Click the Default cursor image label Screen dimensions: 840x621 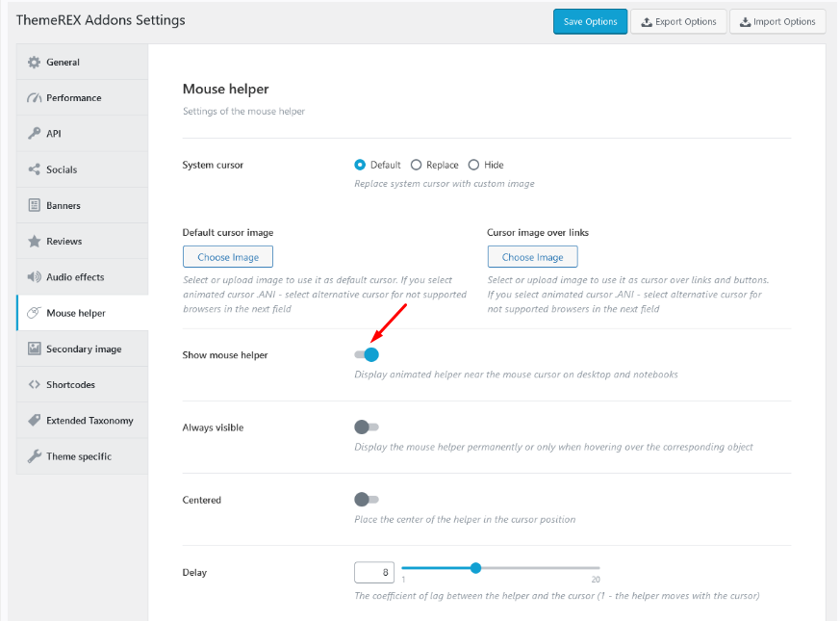point(228,232)
